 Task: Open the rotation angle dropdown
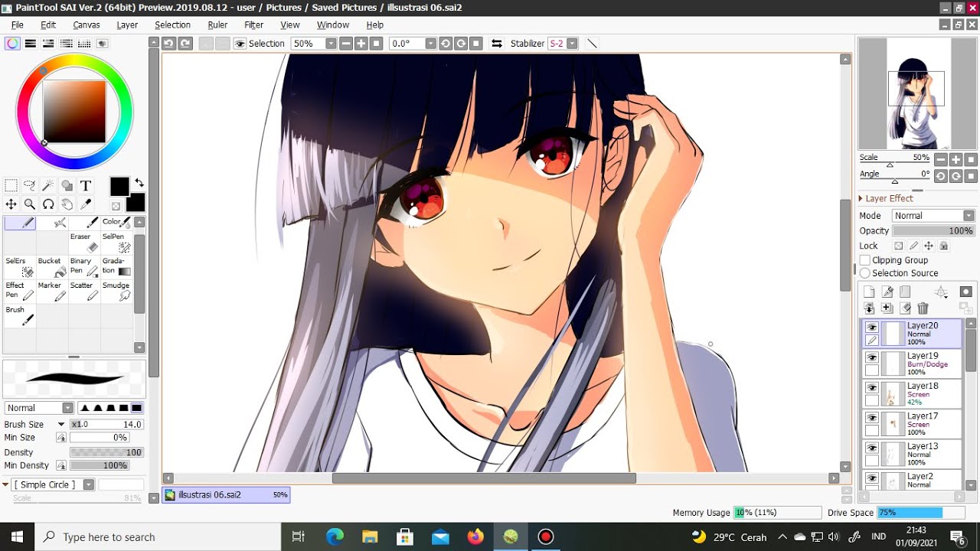click(430, 44)
